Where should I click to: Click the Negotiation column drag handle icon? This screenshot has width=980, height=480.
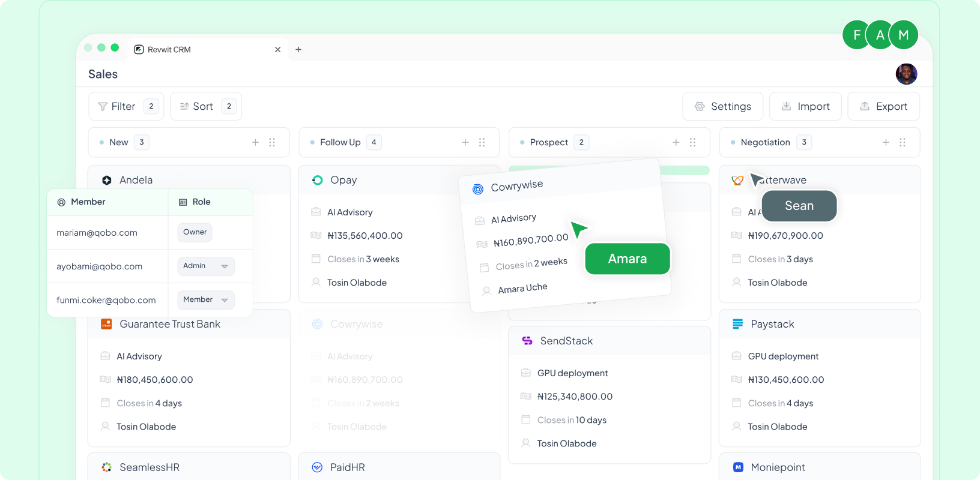[902, 142]
